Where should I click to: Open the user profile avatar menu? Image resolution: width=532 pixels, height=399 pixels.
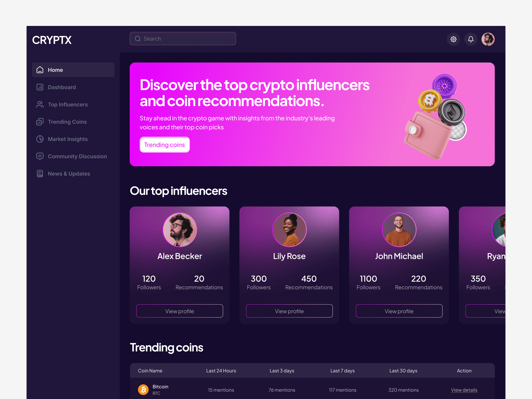click(488, 39)
